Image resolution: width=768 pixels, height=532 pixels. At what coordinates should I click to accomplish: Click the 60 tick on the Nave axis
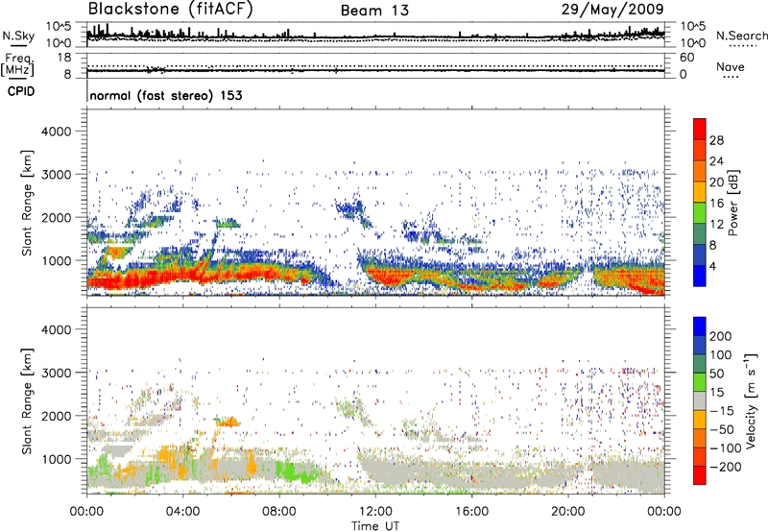click(686, 58)
